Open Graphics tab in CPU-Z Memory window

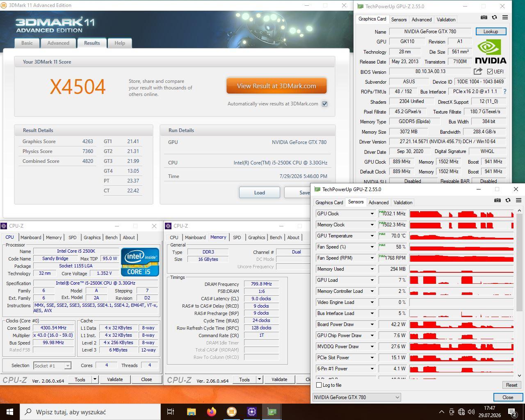tap(257, 237)
